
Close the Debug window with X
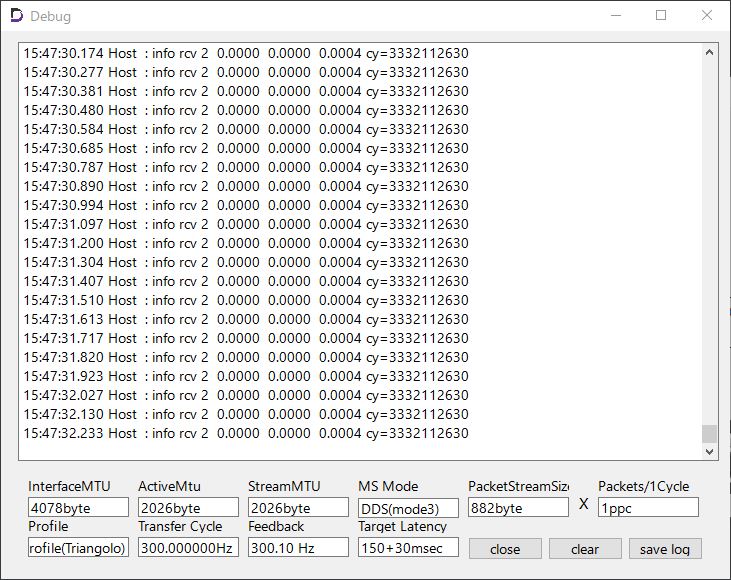click(x=707, y=15)
